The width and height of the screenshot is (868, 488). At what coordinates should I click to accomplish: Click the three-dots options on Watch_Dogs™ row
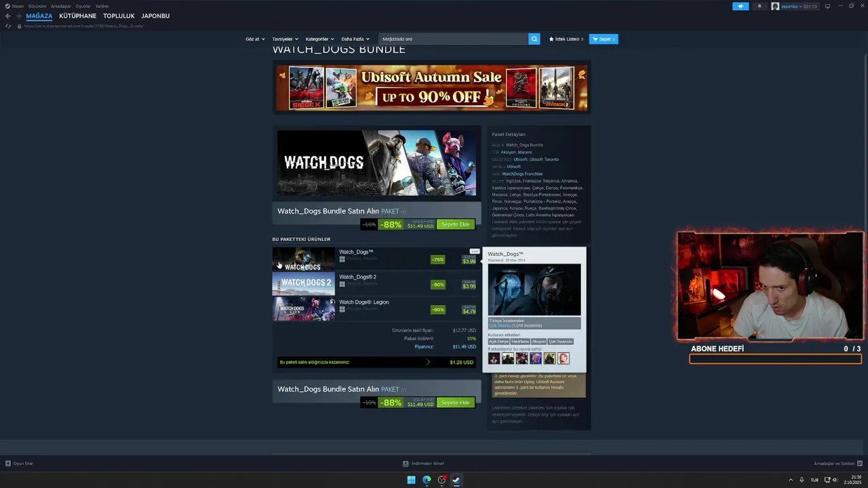(x=475, y=251)
